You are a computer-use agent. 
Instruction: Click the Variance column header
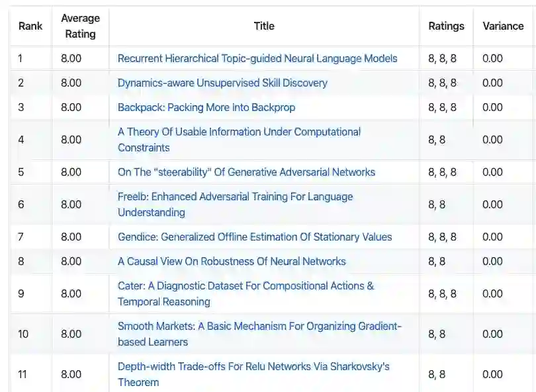503,26
